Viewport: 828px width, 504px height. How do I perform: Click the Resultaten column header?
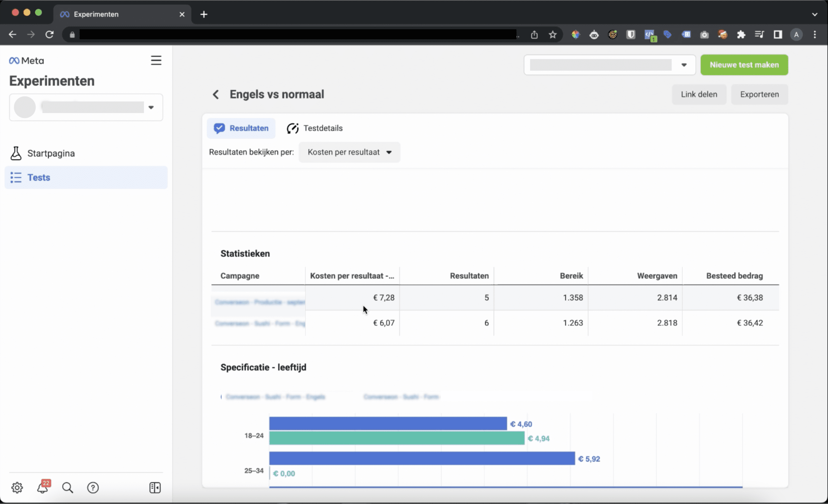pyautogui.click(x=469, y=276)
